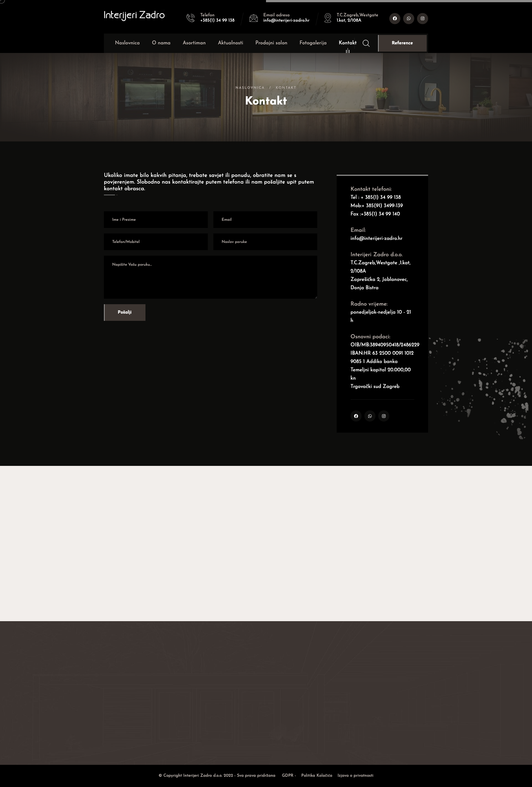The height and width of the screenshot is (787, 532).
Task: Click the Instagram icon in contact sidebar
Action: 384,416
